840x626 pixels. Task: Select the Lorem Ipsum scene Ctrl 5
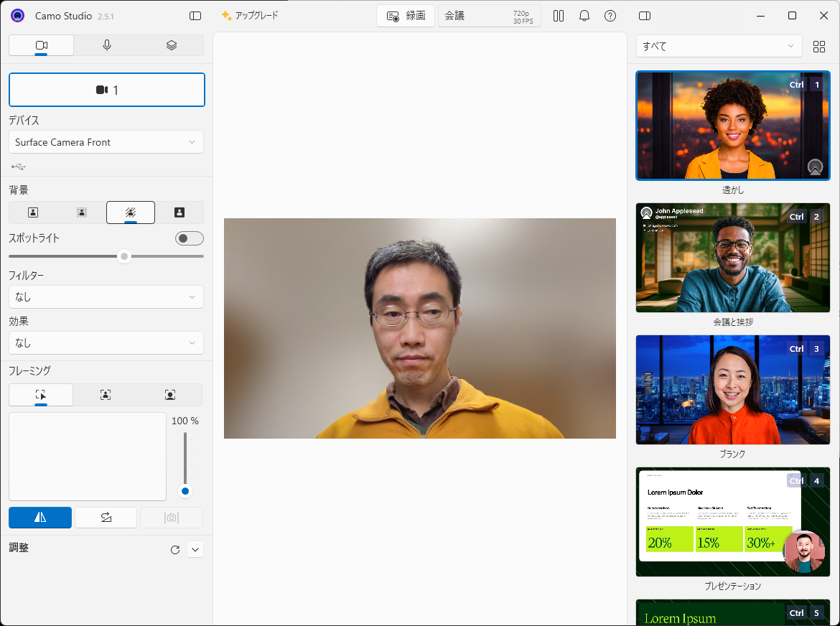click(x=733, y=612)
